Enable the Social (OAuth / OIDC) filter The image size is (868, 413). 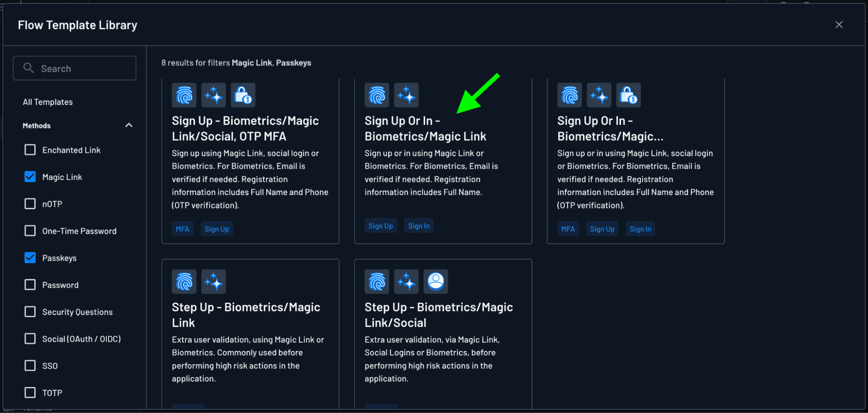click(30, 339)
